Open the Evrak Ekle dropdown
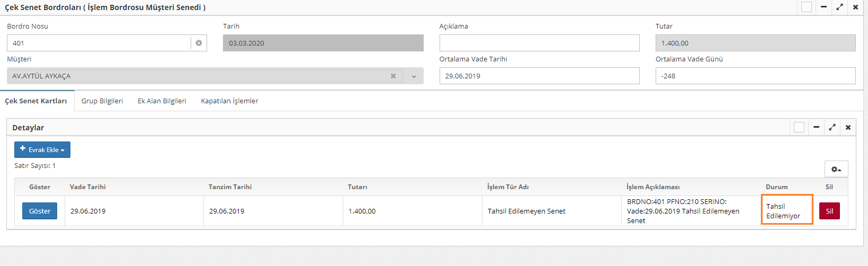 tap(42, 150)
